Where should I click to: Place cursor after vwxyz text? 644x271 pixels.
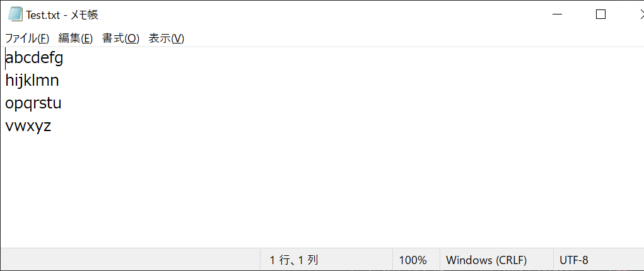(x=52, y=125)
